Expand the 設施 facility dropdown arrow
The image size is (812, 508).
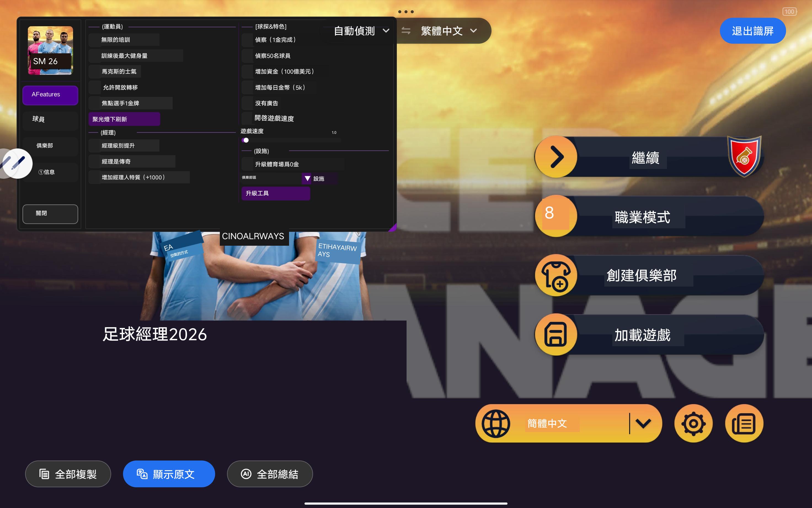pos(307,178)
